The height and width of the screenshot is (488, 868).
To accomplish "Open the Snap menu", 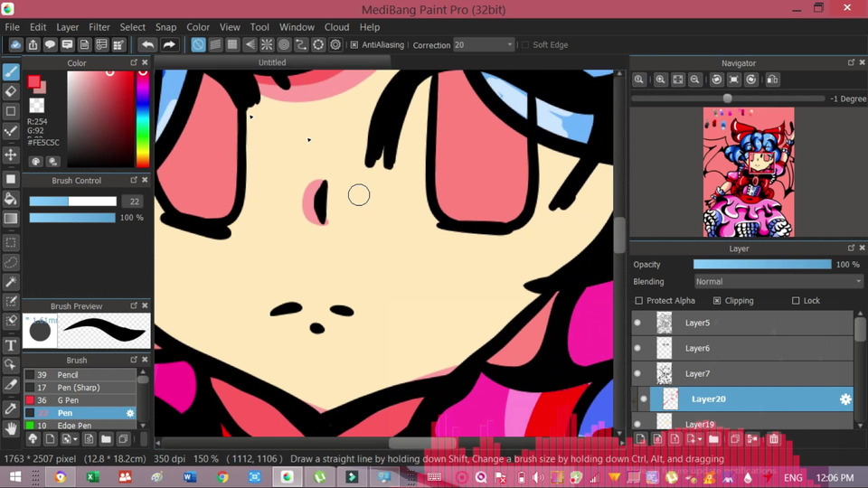I will pyautogui.click(x=165, y=27).
